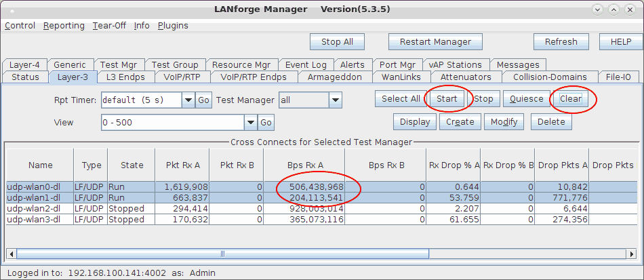Click into the View 0 - 500 field
This screenshot has width=644, height=280.
pos(173,122)
